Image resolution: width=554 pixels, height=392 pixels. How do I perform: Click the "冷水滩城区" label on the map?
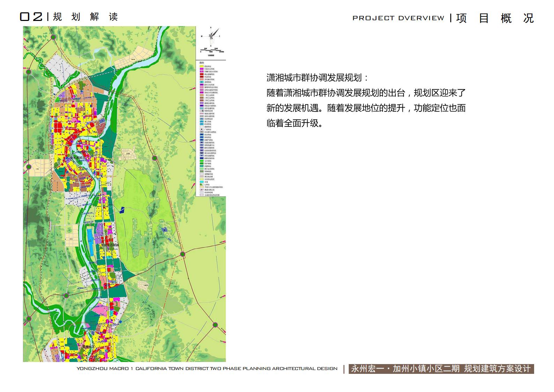click(x=77, y=158)
